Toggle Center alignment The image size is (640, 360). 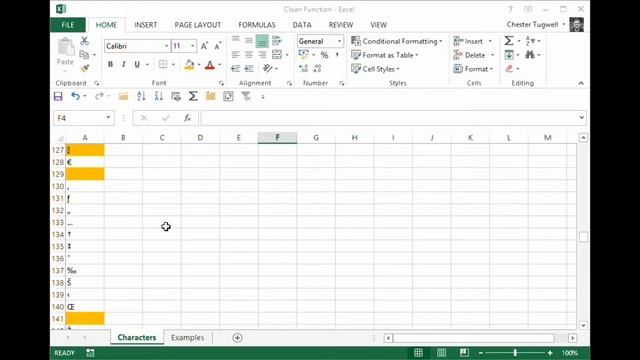pyautogui.click(x=249, y=54)
